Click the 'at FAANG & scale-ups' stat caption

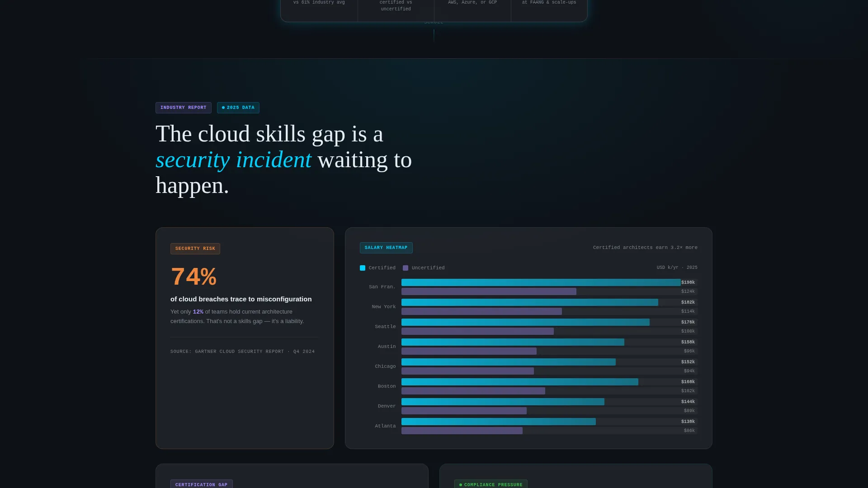[549, 2]
